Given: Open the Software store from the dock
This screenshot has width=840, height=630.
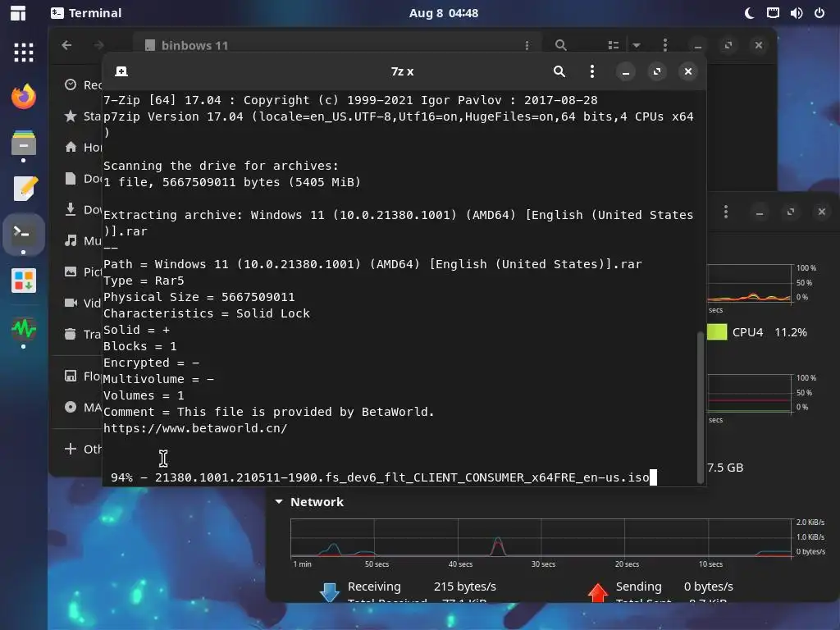Looking at the screenshot, I should pos(24,281).
